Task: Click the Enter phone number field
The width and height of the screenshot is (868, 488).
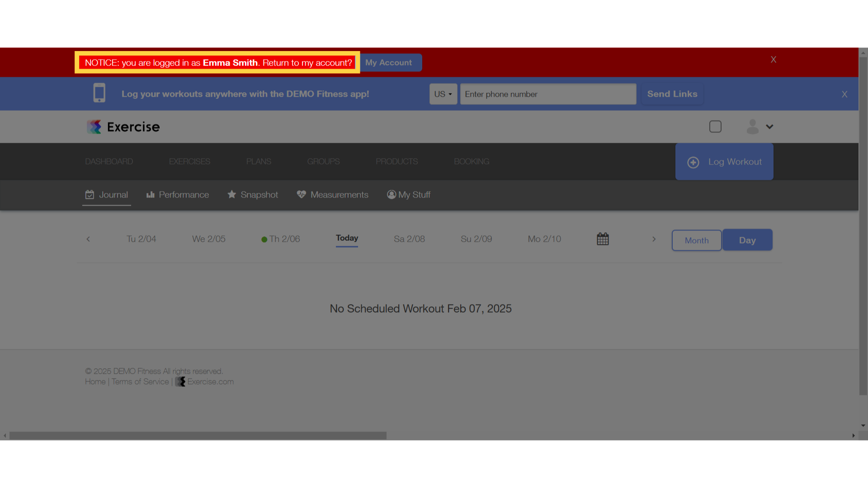Action: pyautogui.click(x=548, y=94)
